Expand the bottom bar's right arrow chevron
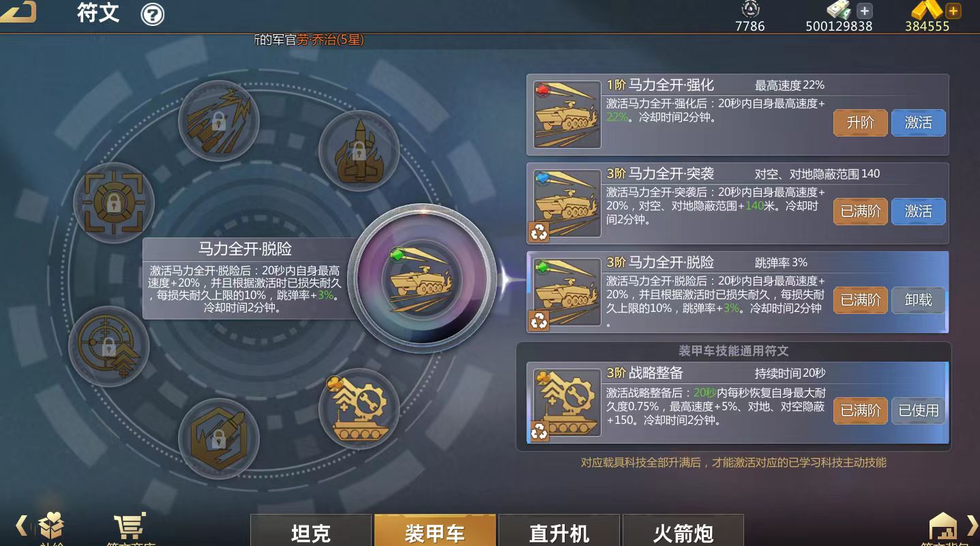 pyautogui.click(x=972, y=525)
